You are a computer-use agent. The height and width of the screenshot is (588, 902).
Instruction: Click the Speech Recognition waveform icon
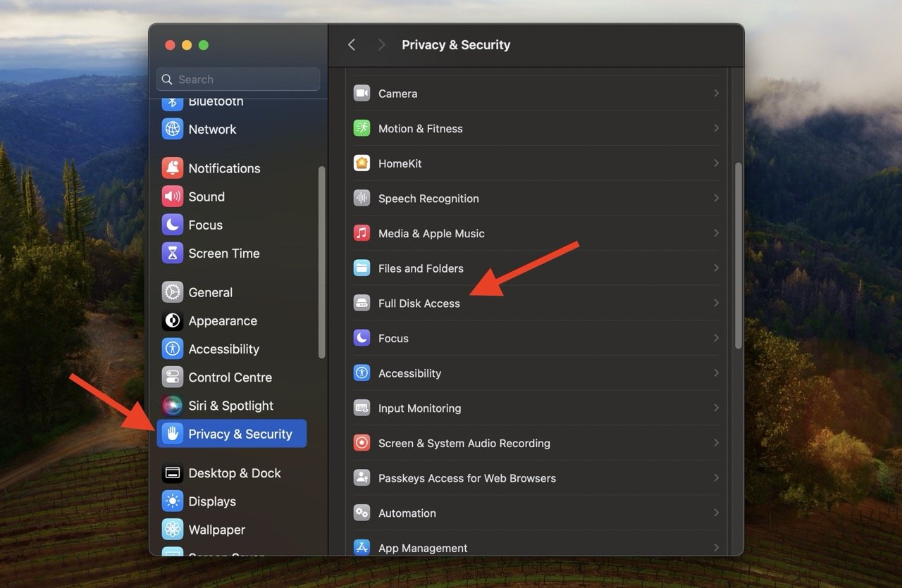362,199
